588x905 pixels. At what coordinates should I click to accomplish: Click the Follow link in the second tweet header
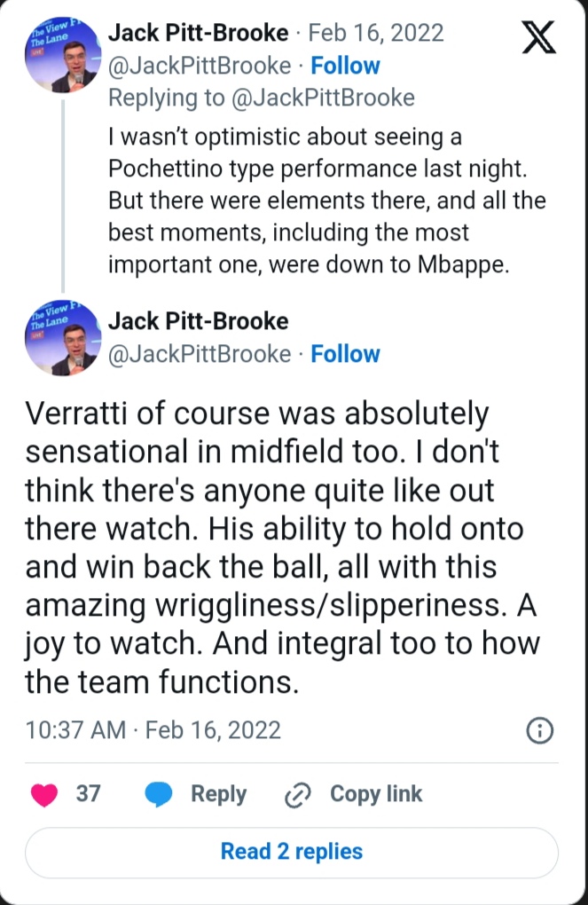[x=345, y=354]
